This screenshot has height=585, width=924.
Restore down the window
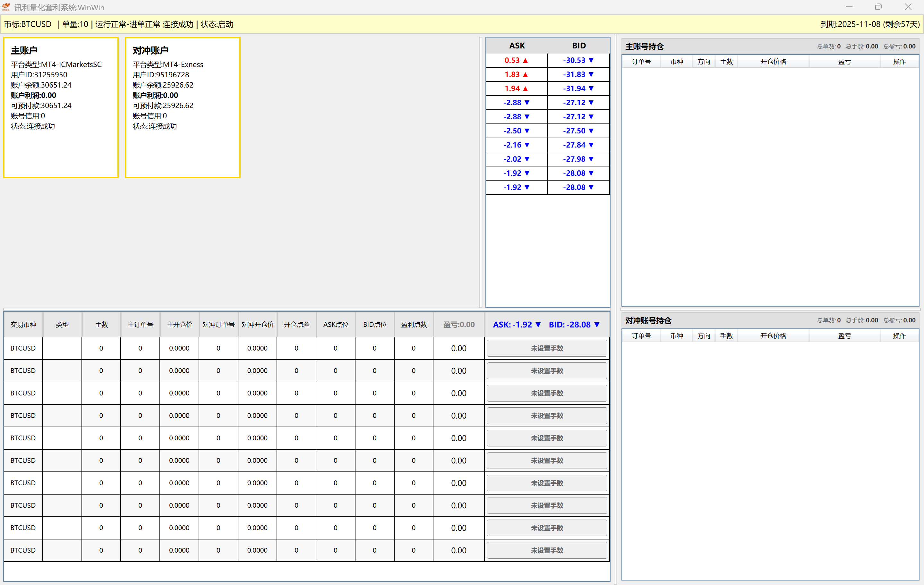pos(878,7)
